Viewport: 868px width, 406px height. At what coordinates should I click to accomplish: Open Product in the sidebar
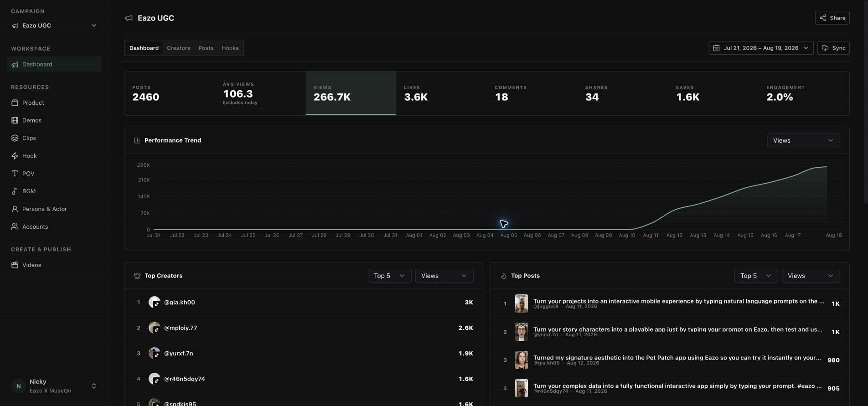[x=54, y=103]
